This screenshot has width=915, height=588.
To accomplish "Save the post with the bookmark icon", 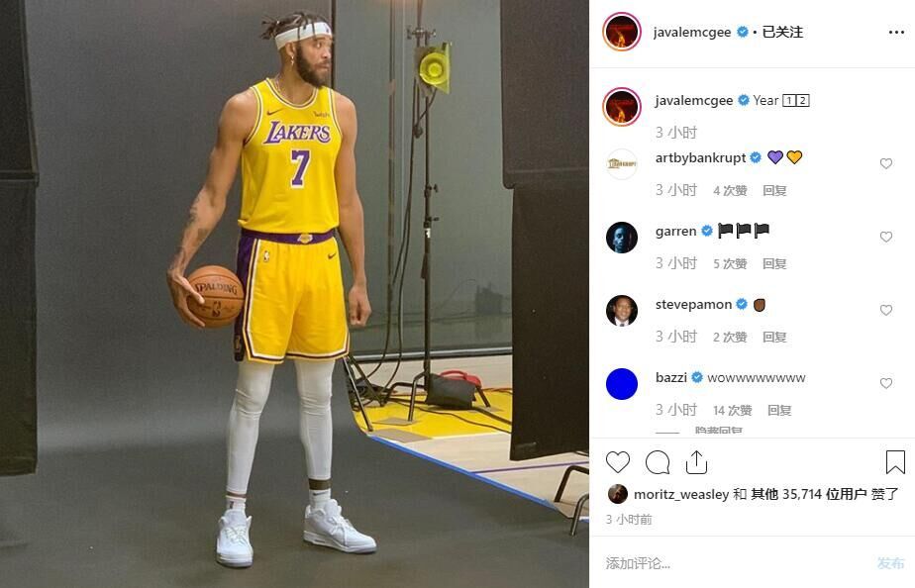I will pos(894,462).
